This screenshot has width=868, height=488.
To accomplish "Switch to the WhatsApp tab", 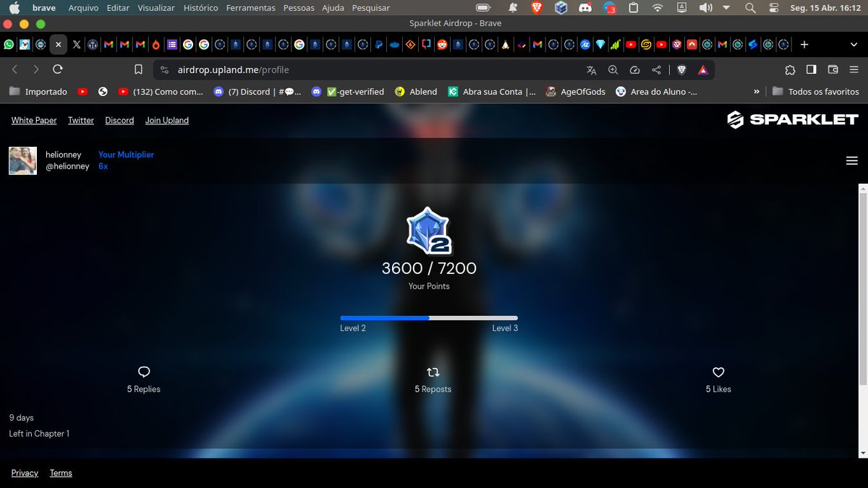I will (9, 45).
